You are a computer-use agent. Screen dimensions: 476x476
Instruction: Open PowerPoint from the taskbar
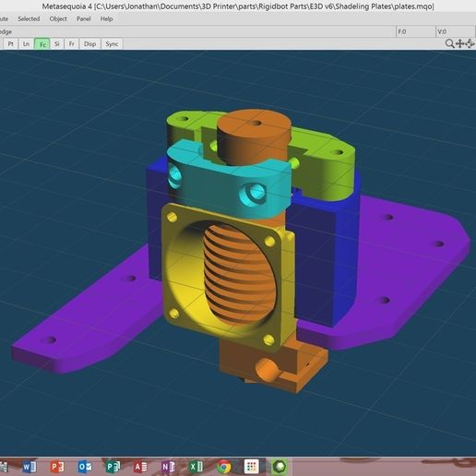(x=57, y=467)
